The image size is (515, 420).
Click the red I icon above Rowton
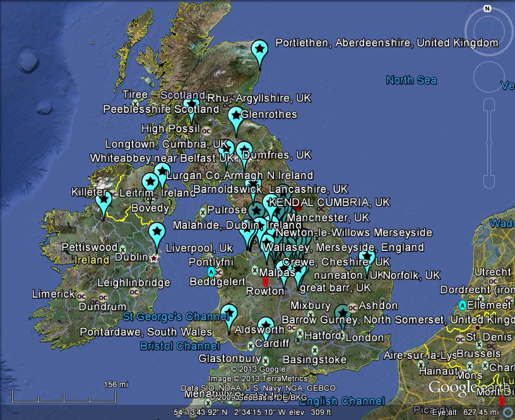tap(265, 281)
